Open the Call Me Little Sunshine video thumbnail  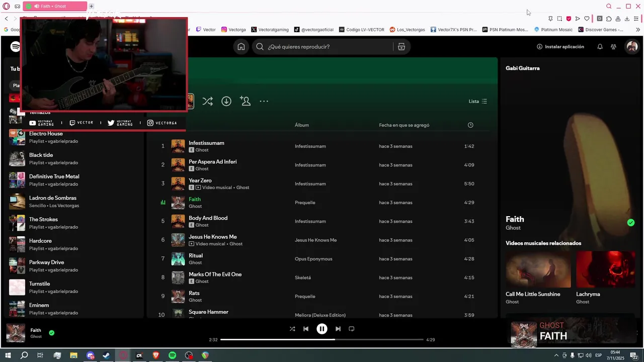tap(538, 269)
